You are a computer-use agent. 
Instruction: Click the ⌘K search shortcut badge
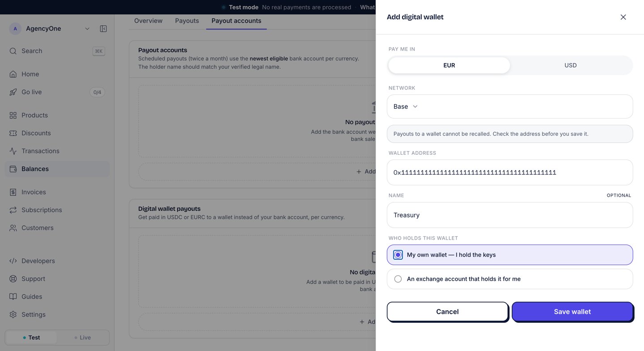[98, 51]
